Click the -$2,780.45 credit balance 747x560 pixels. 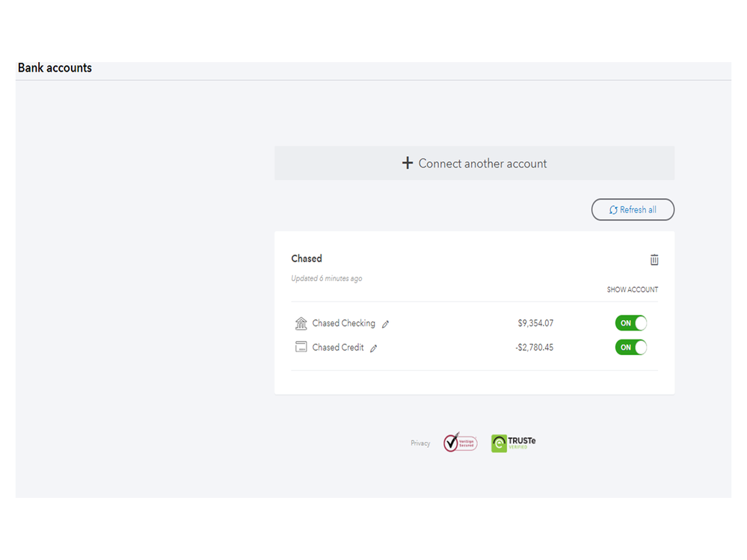pos(534,347)
